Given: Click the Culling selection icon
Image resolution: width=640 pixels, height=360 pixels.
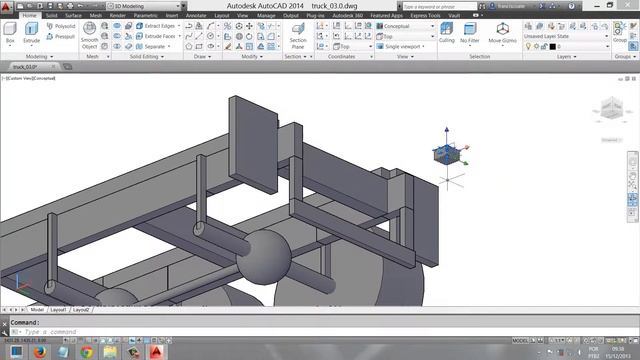Looking at the screenshot, I should point(447,33).
